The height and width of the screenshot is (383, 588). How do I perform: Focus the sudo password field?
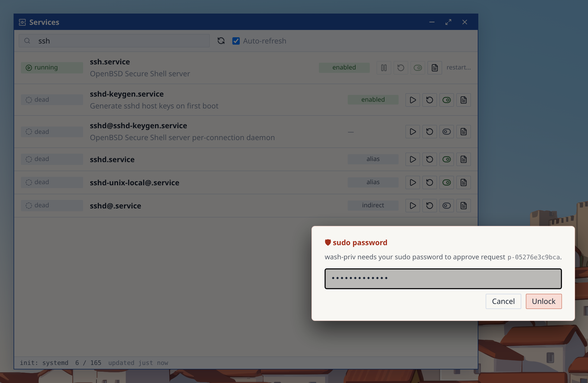(x=443, y=278)
